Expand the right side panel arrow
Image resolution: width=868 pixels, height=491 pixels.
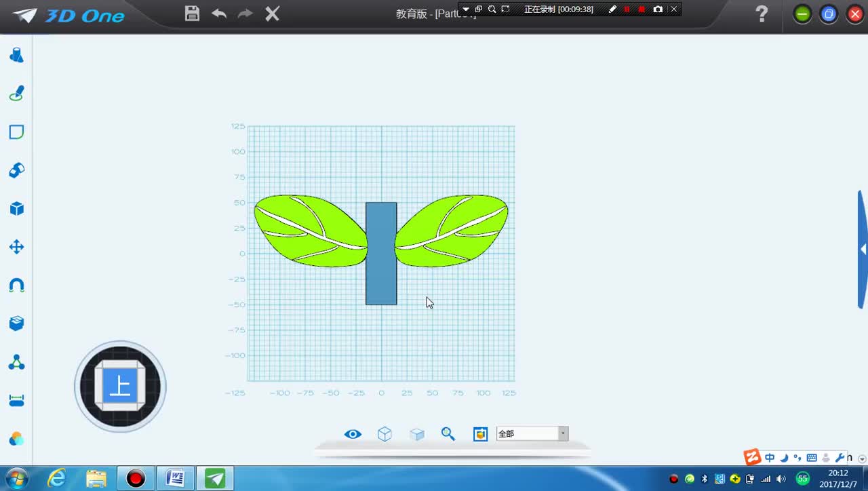click(863, 250)
